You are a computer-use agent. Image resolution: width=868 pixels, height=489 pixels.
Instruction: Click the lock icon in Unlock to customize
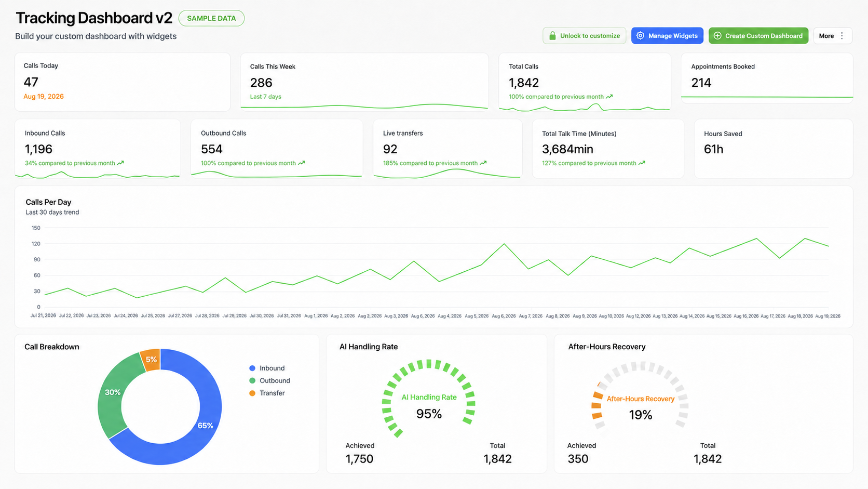point(552,36)
